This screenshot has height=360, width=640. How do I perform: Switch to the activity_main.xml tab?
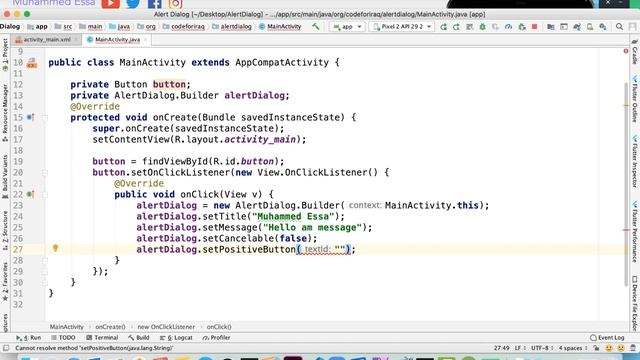pos(47,40)
